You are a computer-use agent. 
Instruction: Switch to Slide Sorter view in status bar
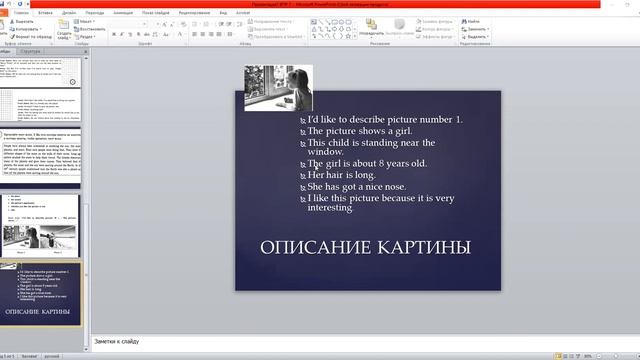coord(565,356)
